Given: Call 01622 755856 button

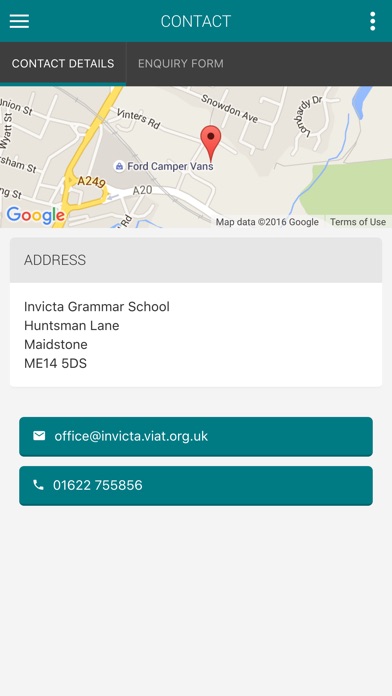Looking at the screenshot, I should point(196,486).
